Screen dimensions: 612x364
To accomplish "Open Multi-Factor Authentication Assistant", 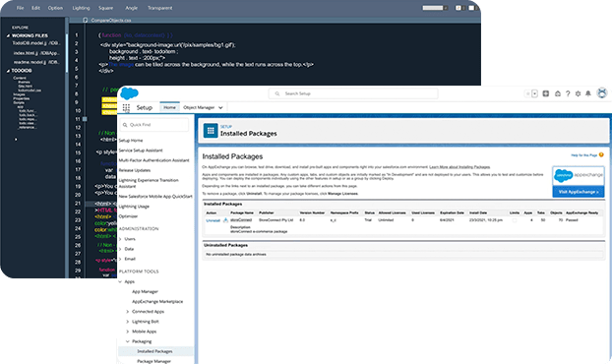I will [153, 160].
